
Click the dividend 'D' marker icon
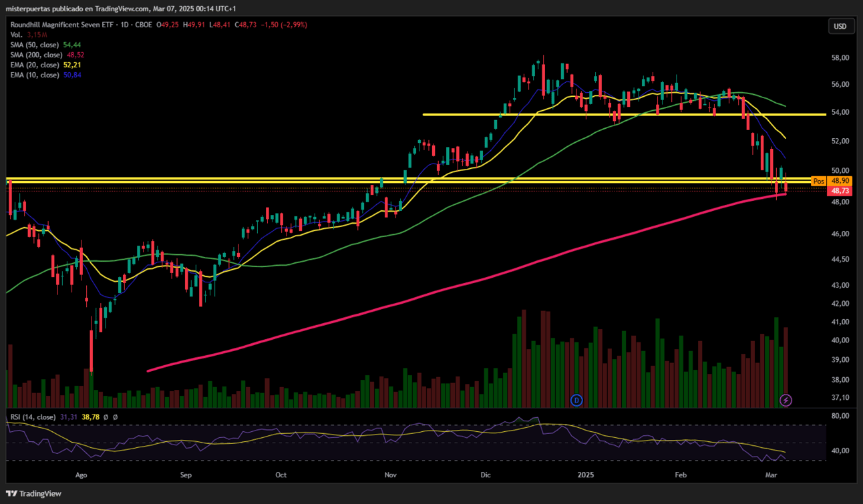(x=577, y=400)
